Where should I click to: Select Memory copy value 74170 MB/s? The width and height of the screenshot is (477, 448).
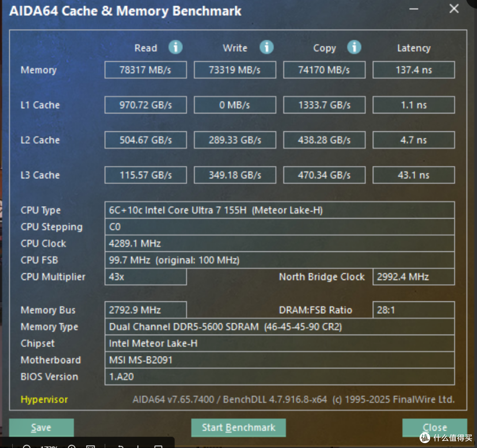324,70
